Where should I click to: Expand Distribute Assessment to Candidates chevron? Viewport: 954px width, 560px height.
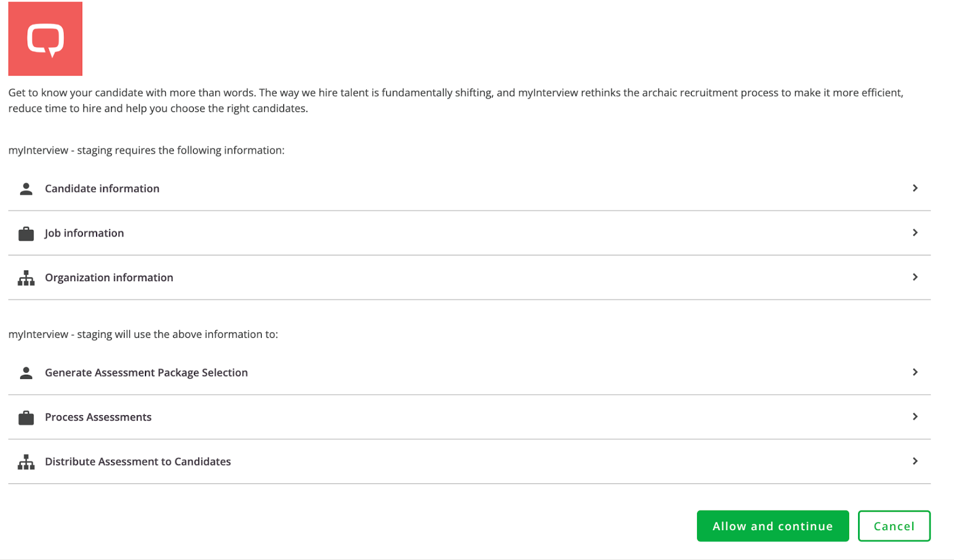pyautogui.click(x=915, y=462)
